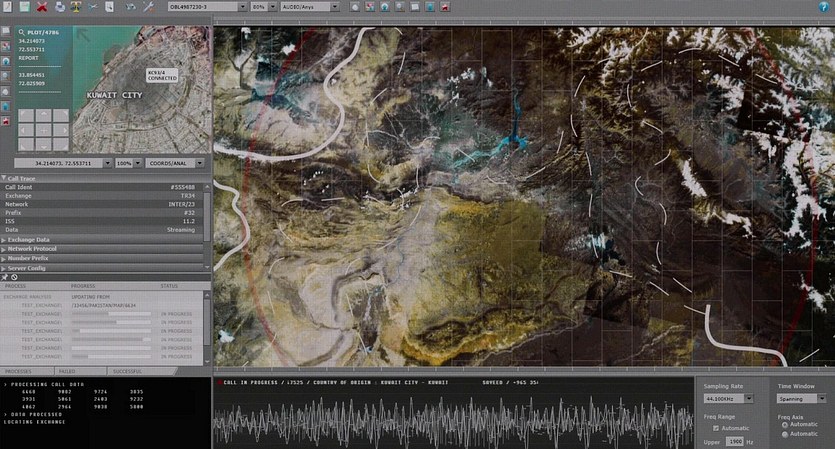Image resolution: width=835 pixels, height=449 pixels.
Task: Click the pin icon above process list
Action: tap(5, 277)
